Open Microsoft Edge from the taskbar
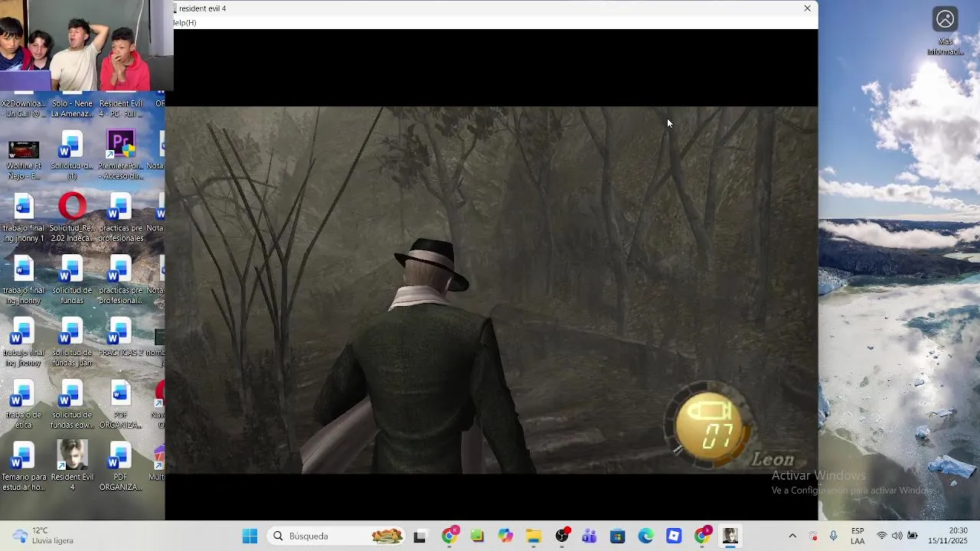Image resolution: width=980 pixels, height=551 pixels. 646,536
